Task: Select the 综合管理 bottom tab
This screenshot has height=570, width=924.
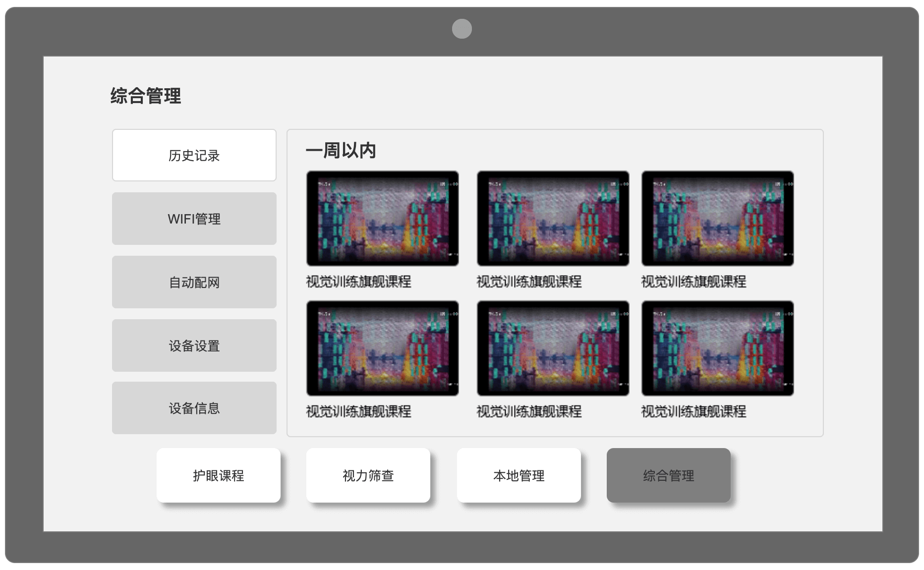Action: [x=668, y=475]
